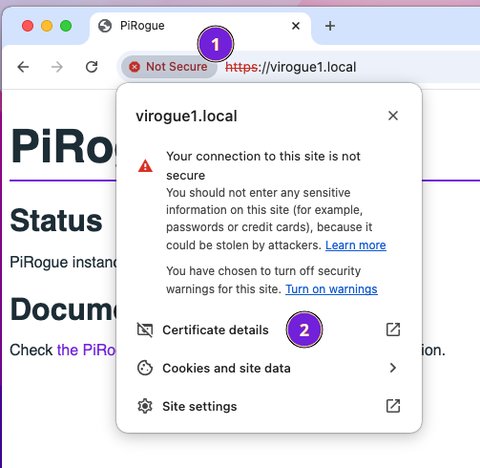Click the external link icon beside Site settings
Viewport: 480px width, 468px height.
393,406
